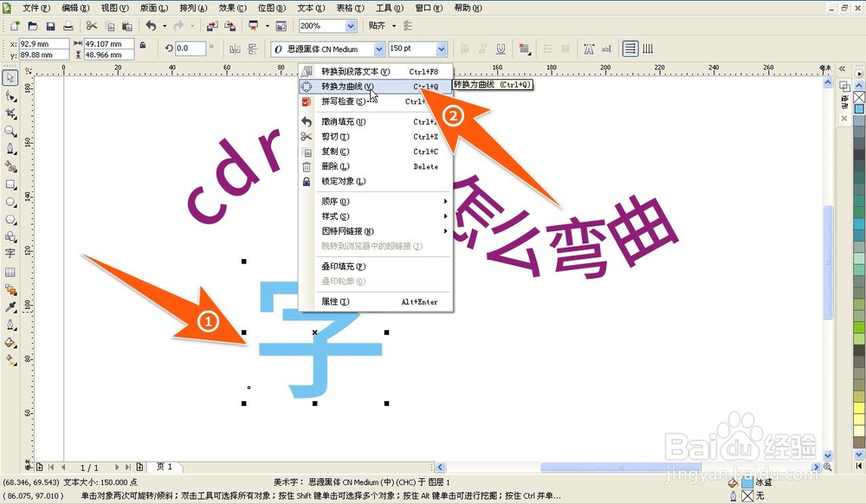Select the Pick tool
The image size is (866, 504).
pyautogui.click(x=10, y=78)
